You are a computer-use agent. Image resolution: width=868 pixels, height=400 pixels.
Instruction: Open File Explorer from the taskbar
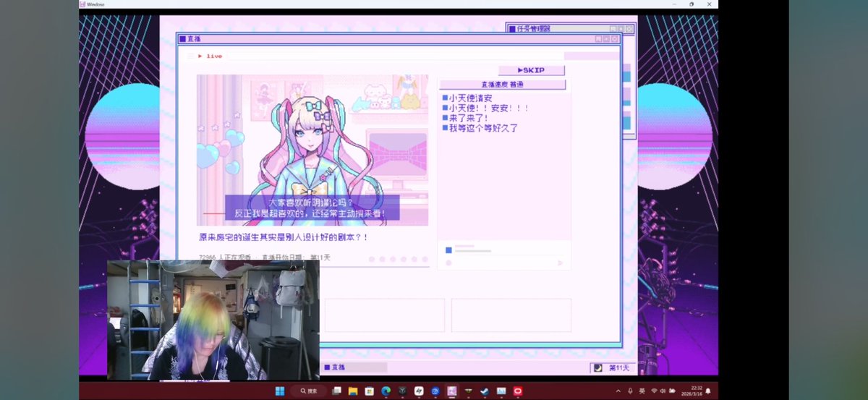point(353,391)
